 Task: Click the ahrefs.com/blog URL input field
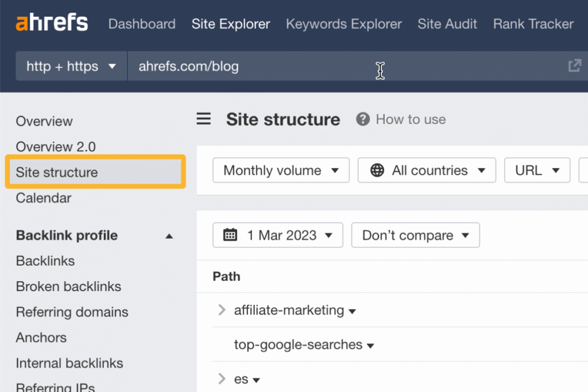click(x=347, y=66)
